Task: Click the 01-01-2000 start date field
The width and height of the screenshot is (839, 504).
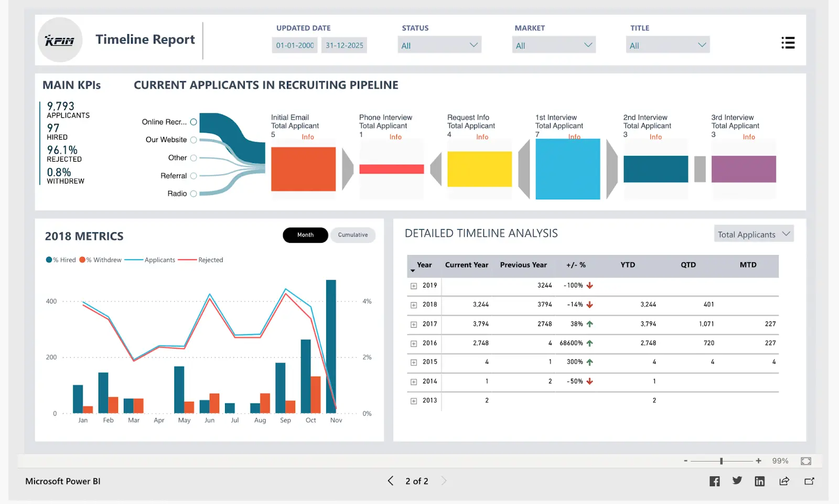Action: point(294,45)
